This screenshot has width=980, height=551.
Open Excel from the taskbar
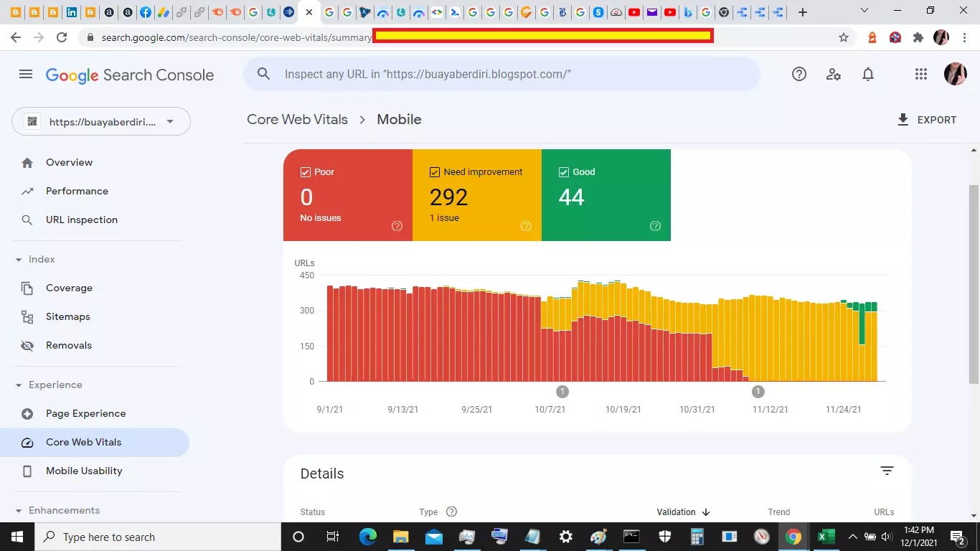tap(824, 537)
